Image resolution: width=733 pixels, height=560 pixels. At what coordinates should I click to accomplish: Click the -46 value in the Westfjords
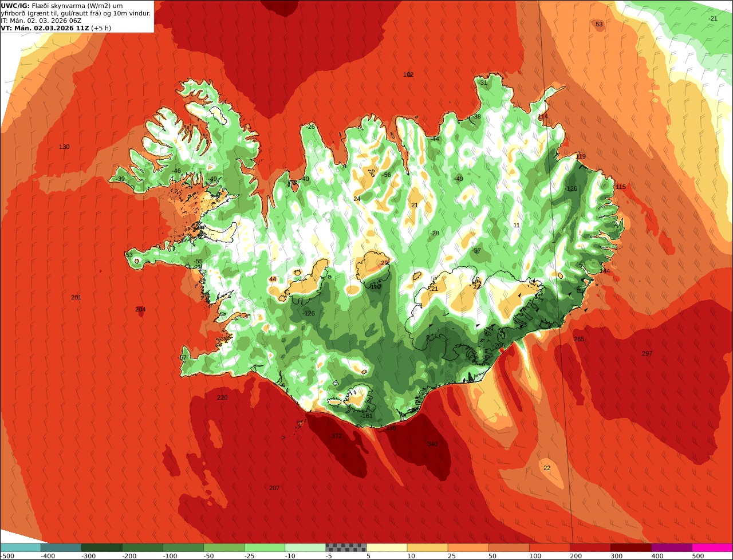coord(176,171)
